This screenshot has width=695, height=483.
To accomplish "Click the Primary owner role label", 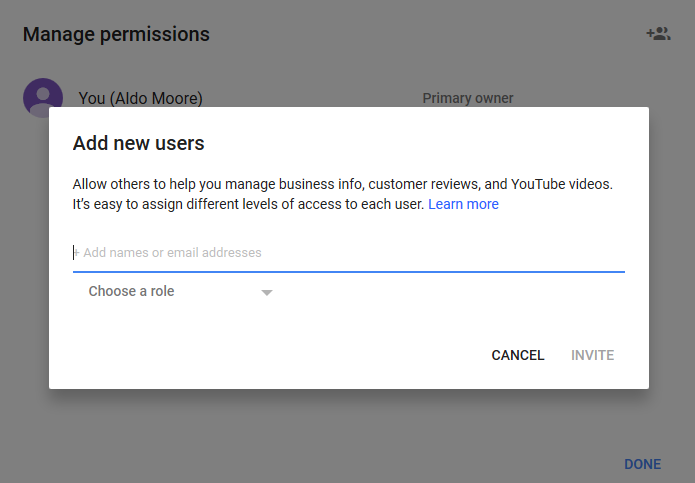I will (468, 98).
